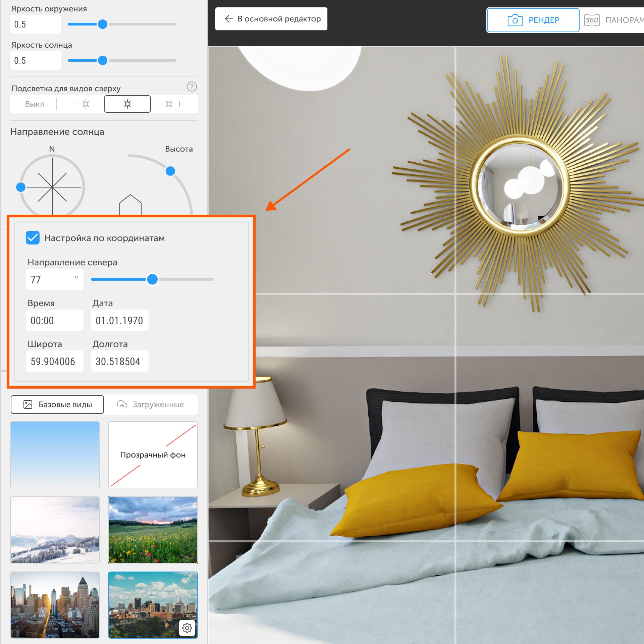Choose the snowy mountains background thumbnail
This screenshot has height=644, width=644.
point(55,530)
